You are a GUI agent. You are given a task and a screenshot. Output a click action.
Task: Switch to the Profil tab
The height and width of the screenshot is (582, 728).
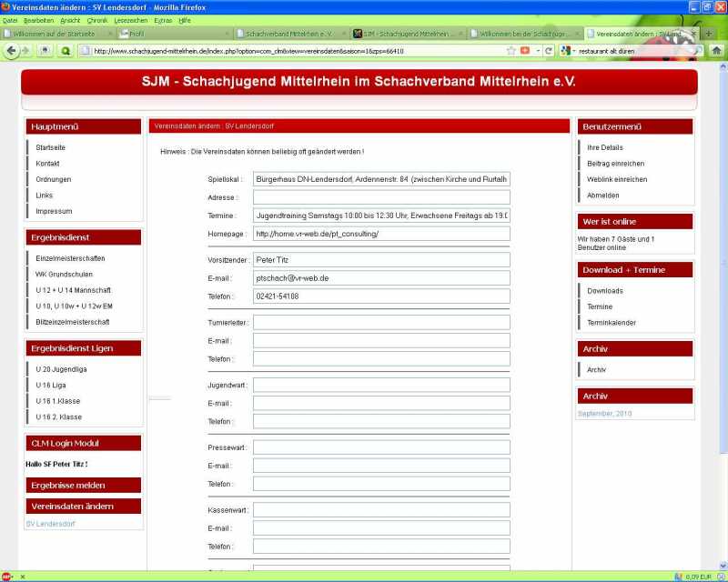click(173, 34)
